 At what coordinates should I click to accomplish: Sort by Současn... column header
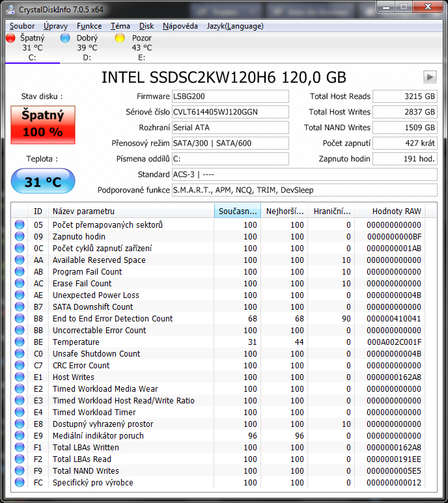(238, 211)
